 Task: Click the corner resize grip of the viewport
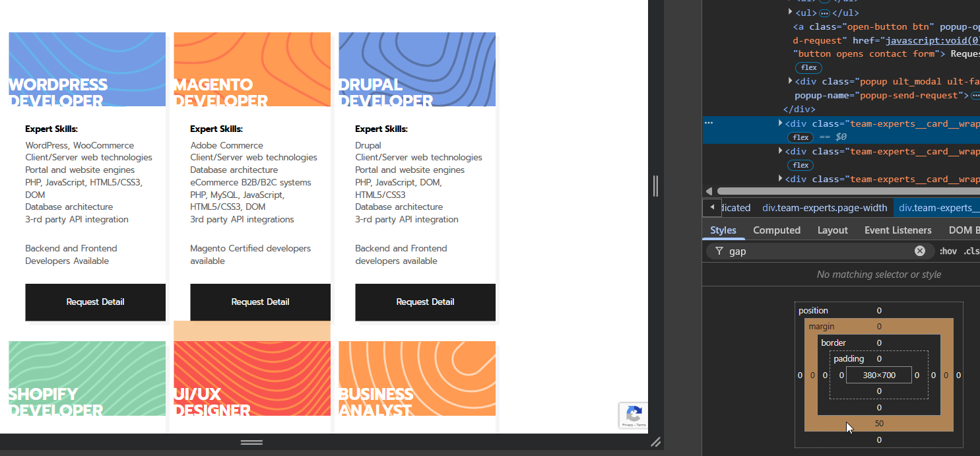point(655,442)
